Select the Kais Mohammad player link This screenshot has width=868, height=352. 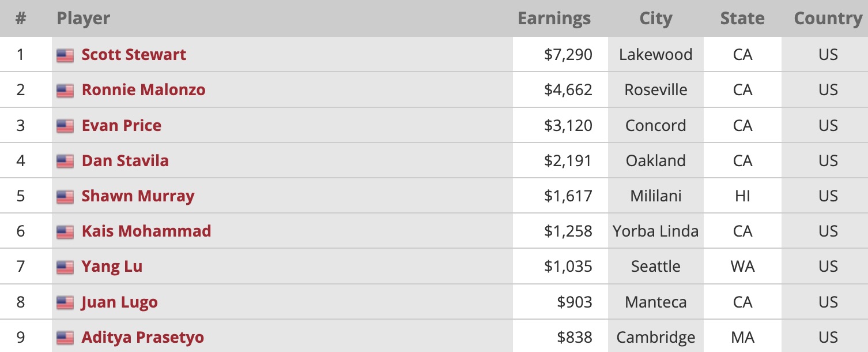[146, 231]
